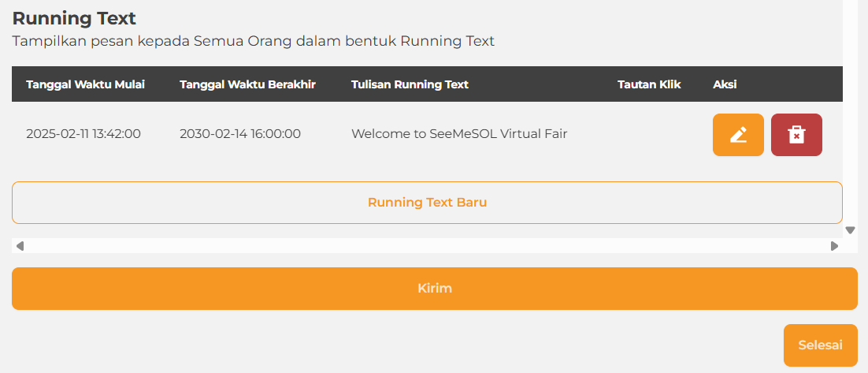
Task: Select the start date 2025-02-11 13:42:00 cell
Action: click(x=83, y=134)
